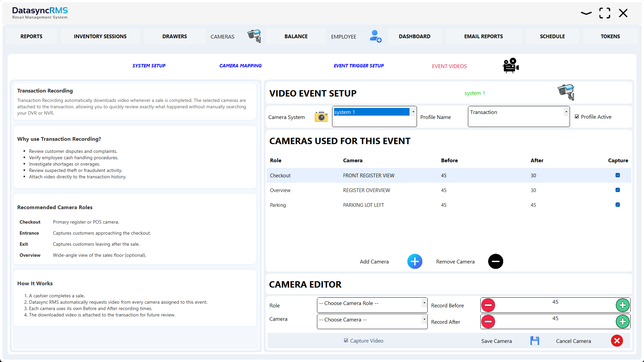Toggle the Profile Active checkbox
The height and width of the screenshot is (362, 644).
[x=577, y=117]
